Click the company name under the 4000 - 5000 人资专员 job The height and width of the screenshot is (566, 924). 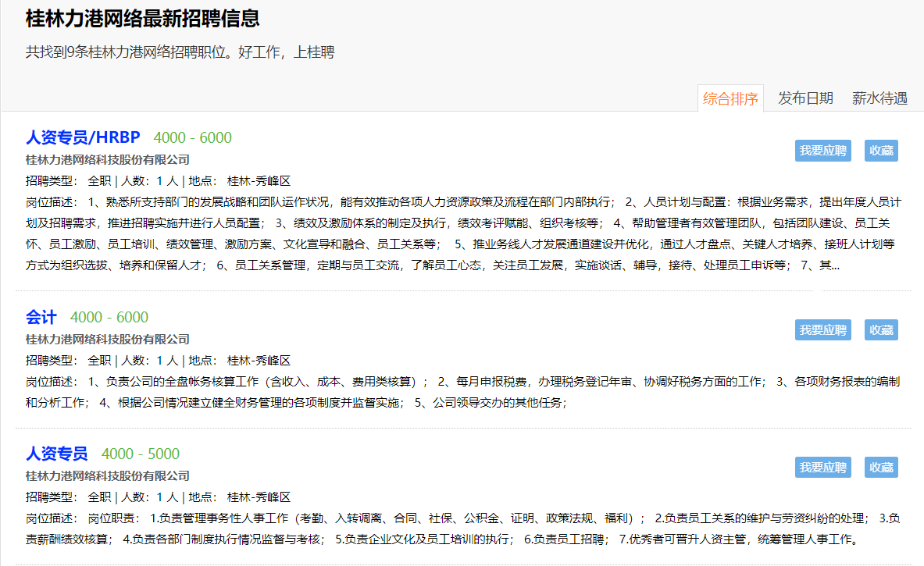click(x=108, y=476)
